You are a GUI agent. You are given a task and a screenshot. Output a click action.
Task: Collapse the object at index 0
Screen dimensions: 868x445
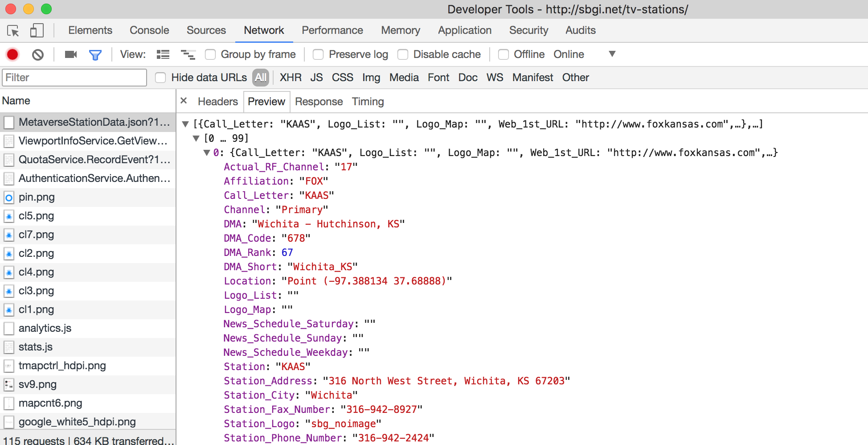click(207, 152)
